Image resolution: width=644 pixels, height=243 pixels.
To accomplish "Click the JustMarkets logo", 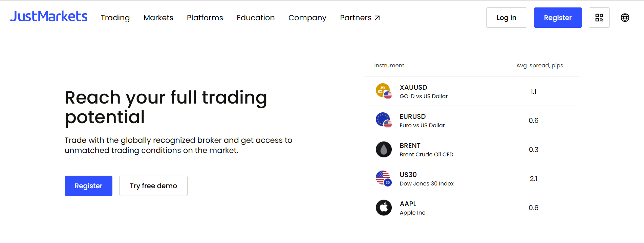I will pos(49,17).
